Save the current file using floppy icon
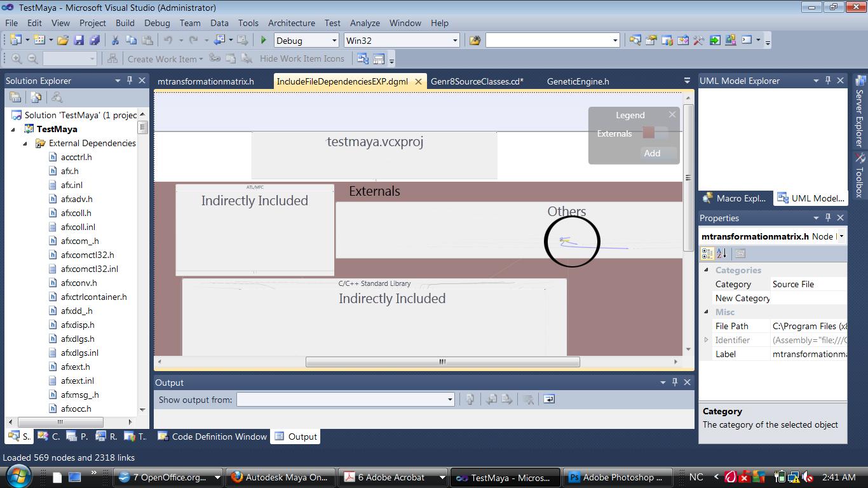The height and width of the screenshot is (488, 868). pyautogui.click(x=79, y=40)
